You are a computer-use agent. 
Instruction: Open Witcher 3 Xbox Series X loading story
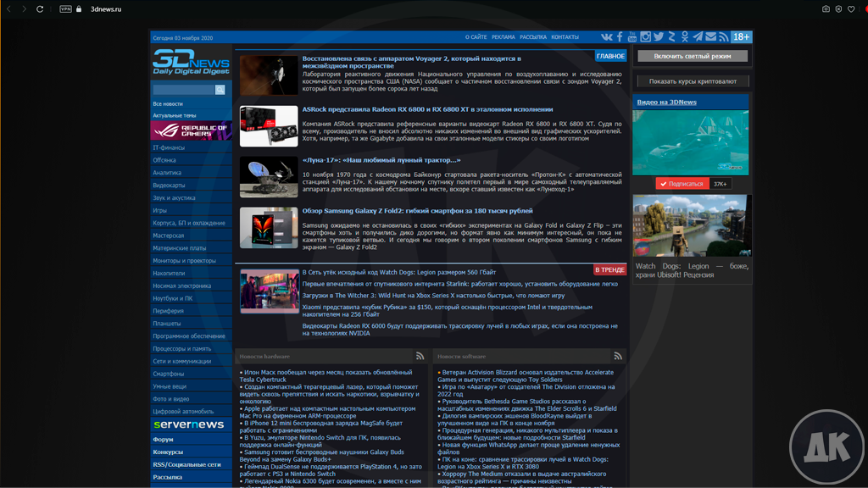pos(433,296)
